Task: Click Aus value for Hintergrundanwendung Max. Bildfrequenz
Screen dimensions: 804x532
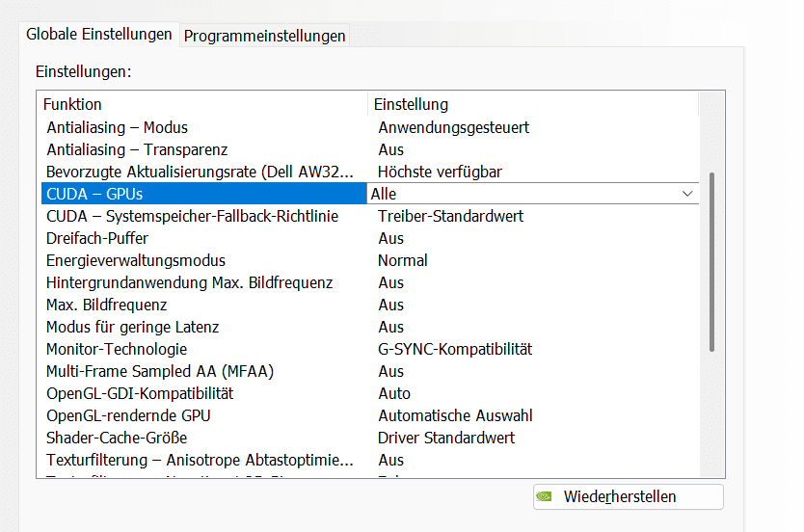Action: [x=390, y=282]
